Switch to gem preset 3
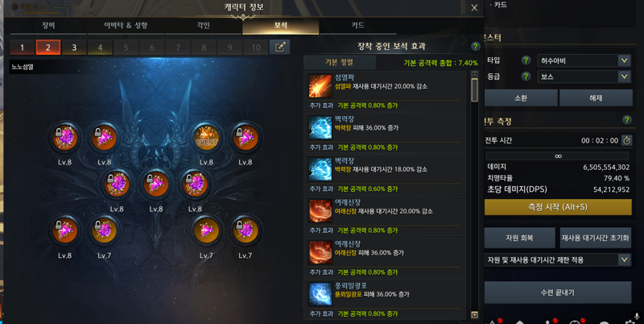 click(x=74, y=48)
